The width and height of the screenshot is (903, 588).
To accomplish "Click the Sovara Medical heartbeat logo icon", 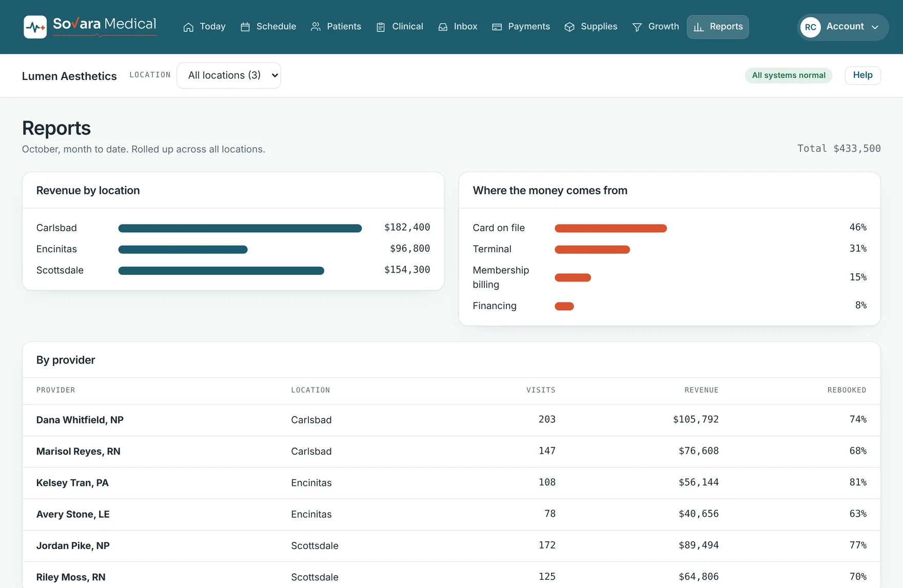I will tap(35, 27).
